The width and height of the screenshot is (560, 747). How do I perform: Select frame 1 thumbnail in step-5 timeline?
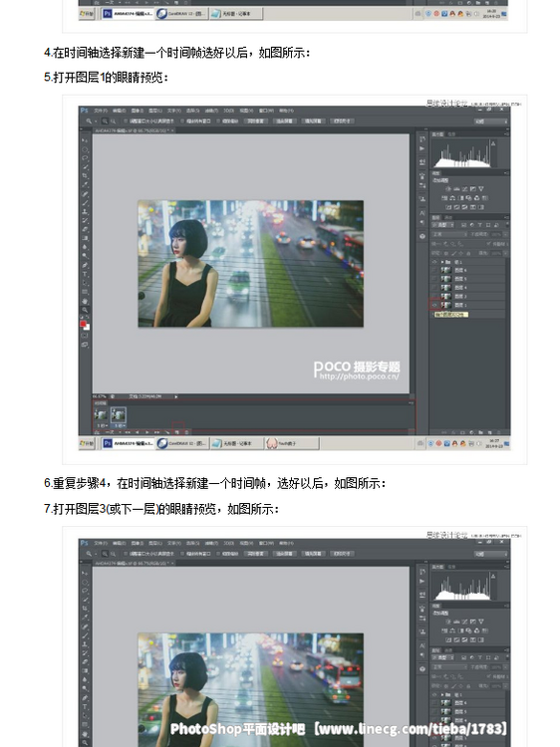(x=101, y=414)
